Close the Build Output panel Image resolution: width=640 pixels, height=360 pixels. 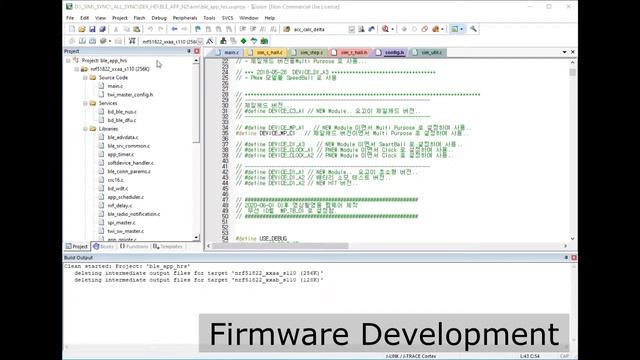tap(574, 258)
